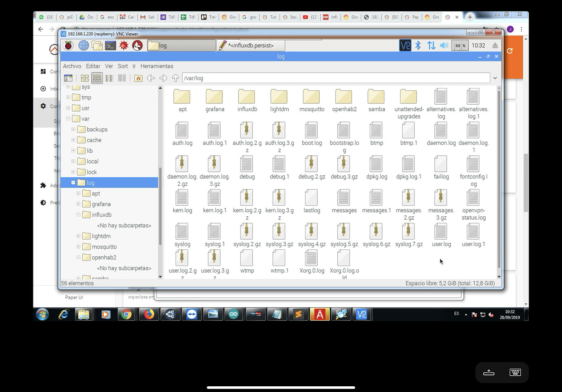Image resolution: width=562 pixels, height=392 pixels.
Task: Open the Archivo menu
Action: 72,66
